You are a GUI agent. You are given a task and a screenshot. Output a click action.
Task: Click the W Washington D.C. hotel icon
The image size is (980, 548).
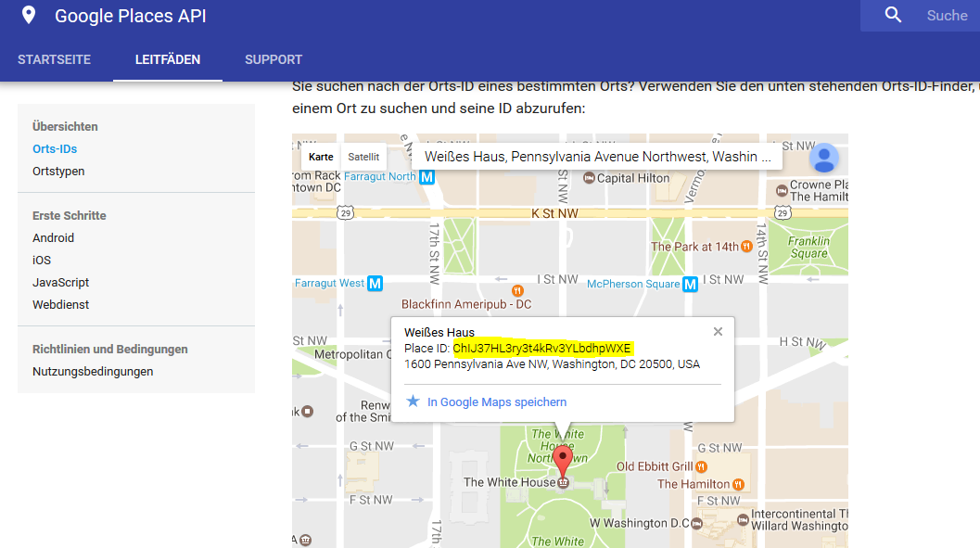[x=697, y=523]
